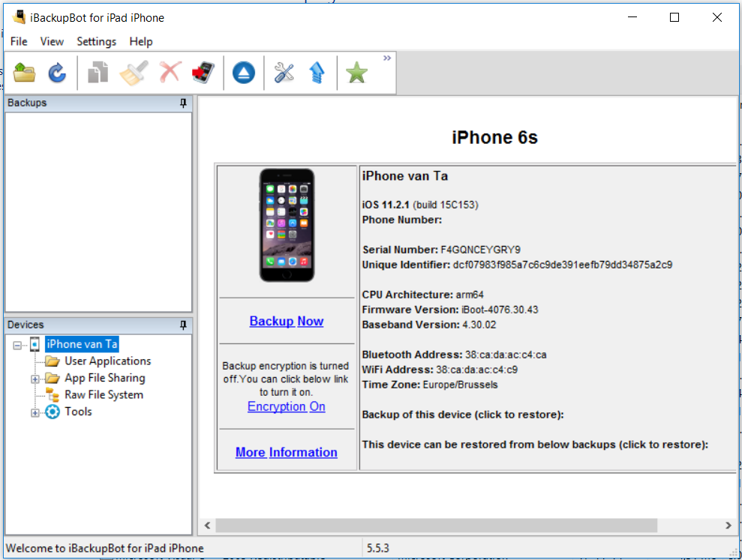
Task: Click the blue upward arrow toolbar icon
Action: point(317,73)
